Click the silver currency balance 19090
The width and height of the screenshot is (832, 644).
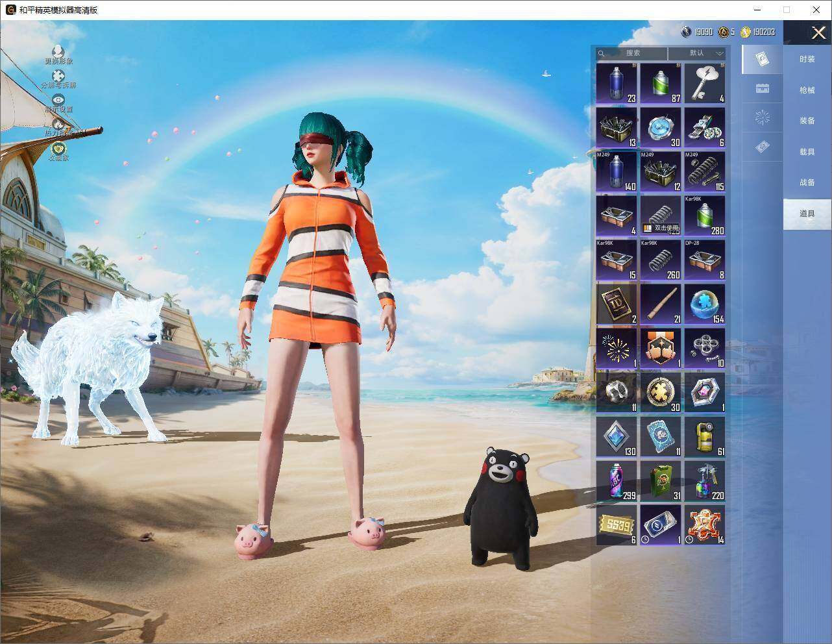pyautogui.click(x=697, y=32)
